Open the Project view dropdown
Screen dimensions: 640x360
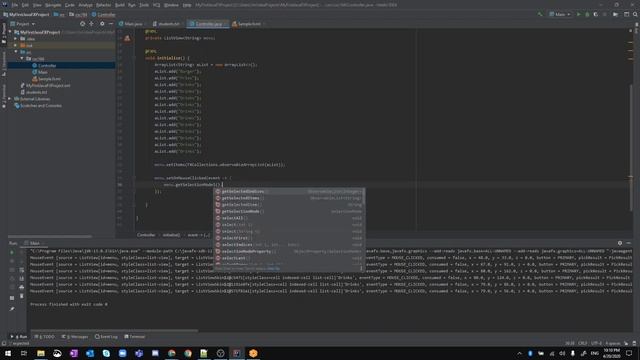click(22, 24)
